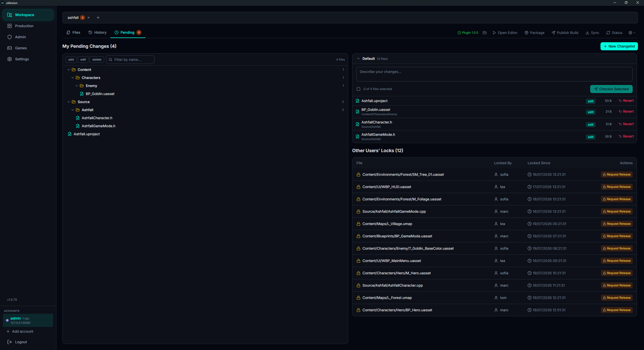Select the admin account entry
This screenshot has width=644, height=350.
tap(28, 320)
